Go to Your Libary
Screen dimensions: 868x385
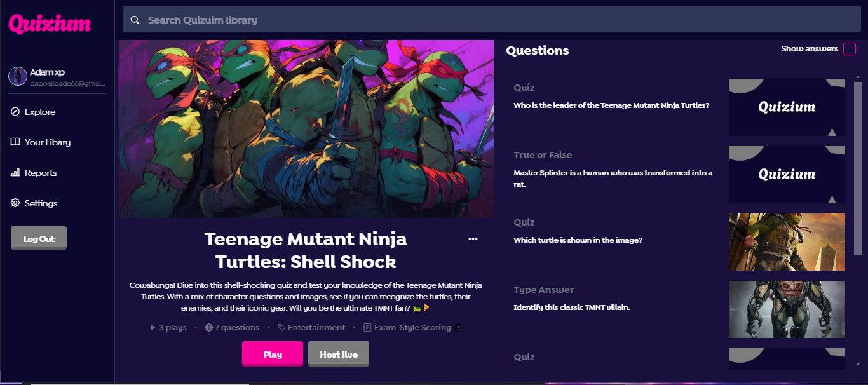(48, 142)
